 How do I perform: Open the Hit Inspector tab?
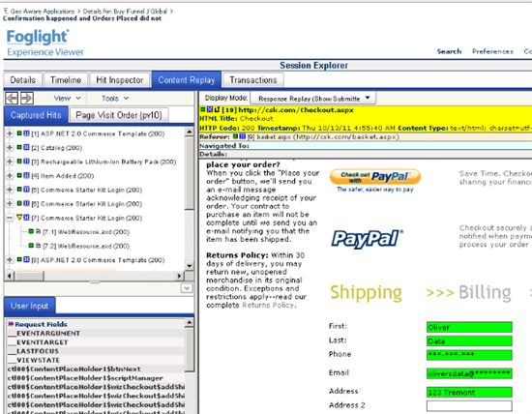pyautogui.click(x=119, y=80)
